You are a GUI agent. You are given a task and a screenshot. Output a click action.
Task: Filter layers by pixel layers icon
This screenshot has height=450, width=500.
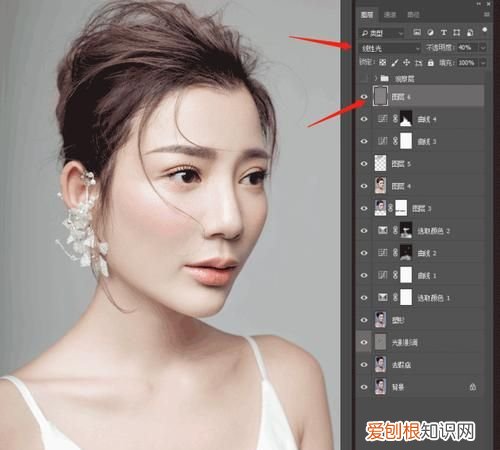[x=417, y=32]
